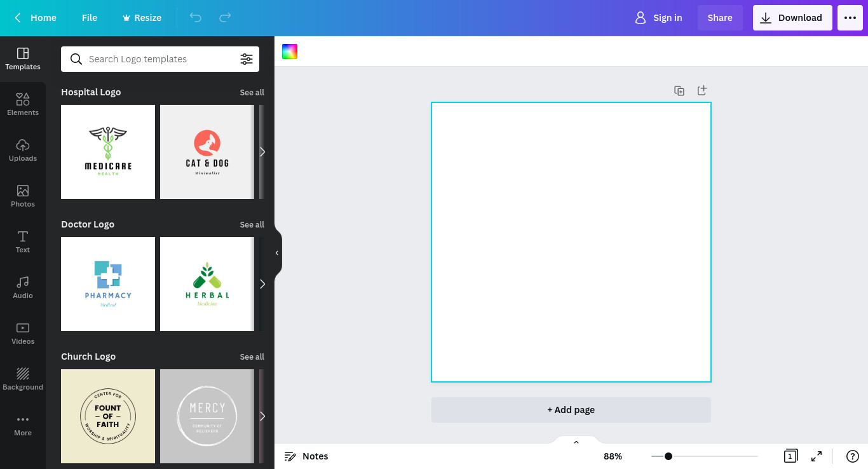Open the More sidebar options
Viewport: 868px width, 469px height.
pyautogui.click(x=23, y=425)
